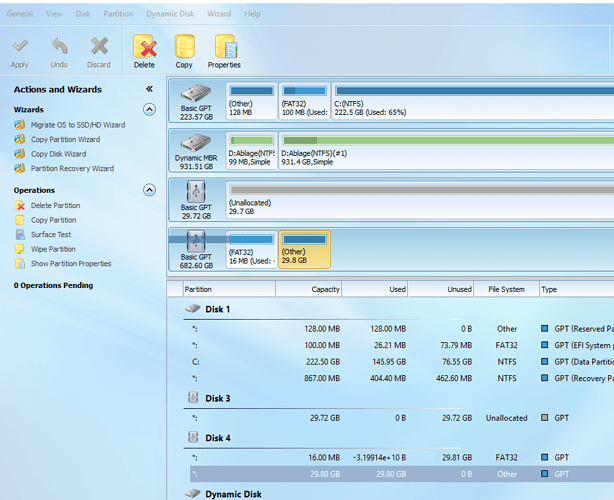The width and height of the screenshot is (614, 500).
Task: Click the Disk 3 USB icon in list
Action: point(193,398)
